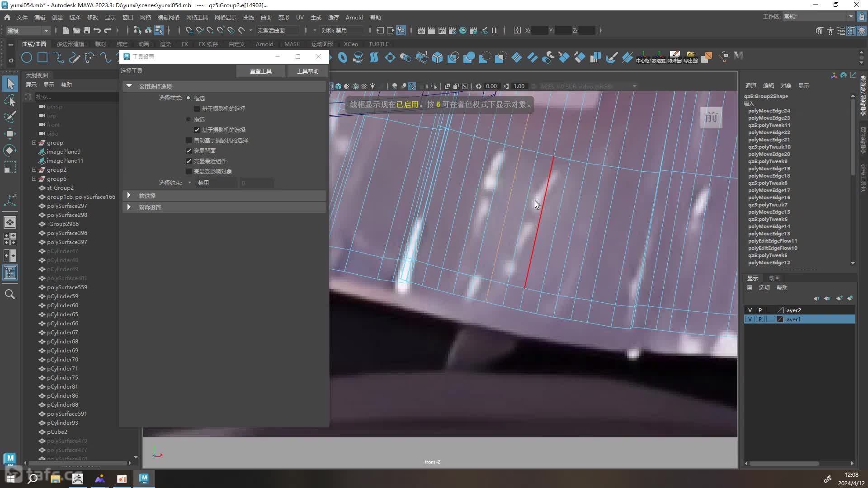Select polyMoveEdge24 in channel box inputs
The height and width of the screenshot is (488, 868).
point(769,111)
